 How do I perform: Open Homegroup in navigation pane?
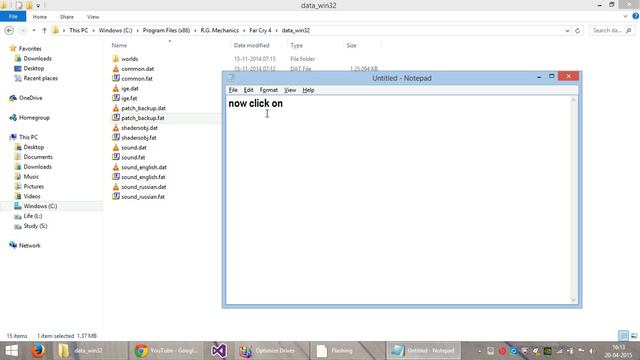(34, 118)
